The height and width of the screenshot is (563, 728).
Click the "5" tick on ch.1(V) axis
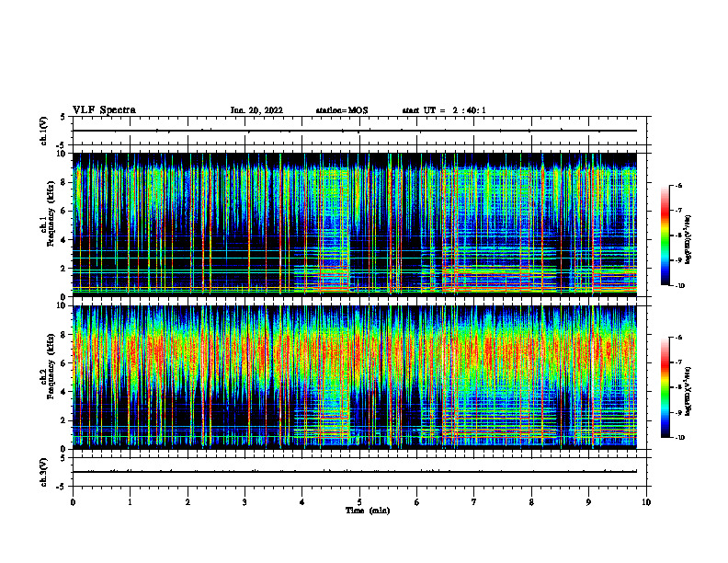[63, 117]
